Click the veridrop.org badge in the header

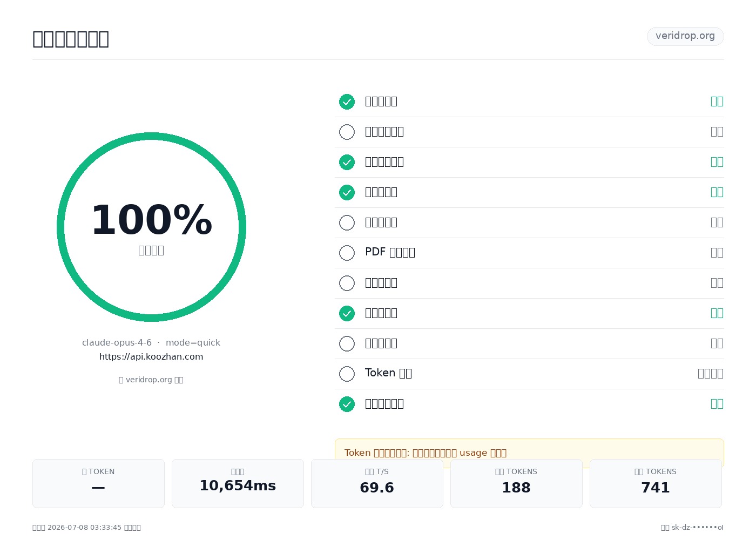click(x=685, y=36)
